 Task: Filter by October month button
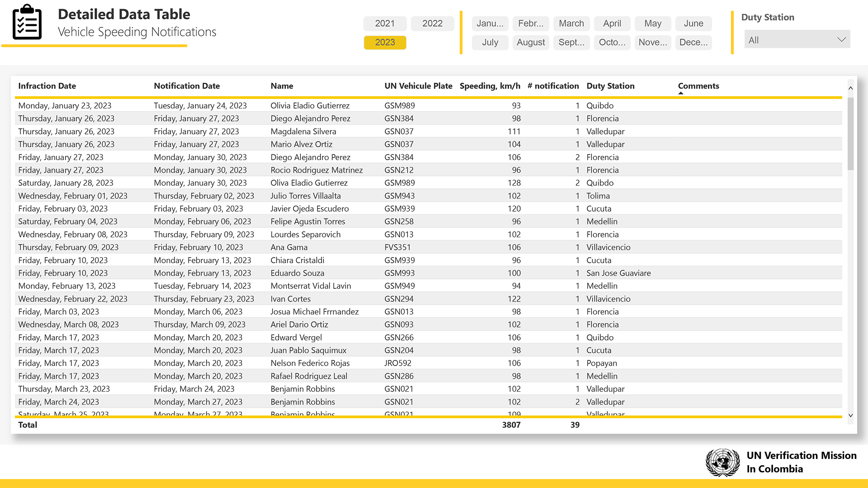pos(612,43)
